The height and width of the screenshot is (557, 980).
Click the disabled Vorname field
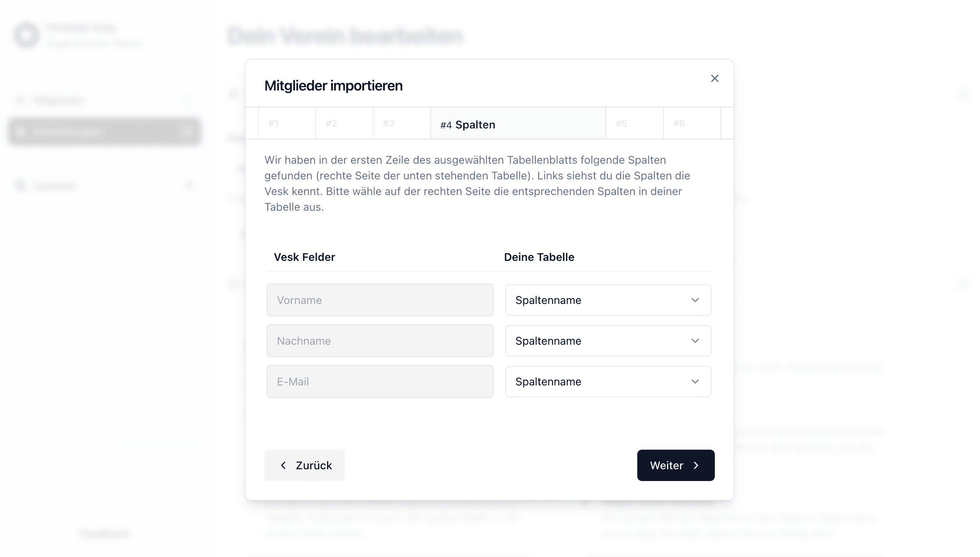point(380,300)
